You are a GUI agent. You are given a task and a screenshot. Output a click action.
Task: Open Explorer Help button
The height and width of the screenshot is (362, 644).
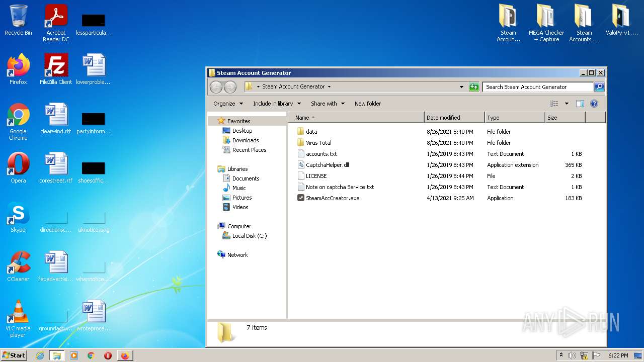pyautogui.click(x=594, y=104)
